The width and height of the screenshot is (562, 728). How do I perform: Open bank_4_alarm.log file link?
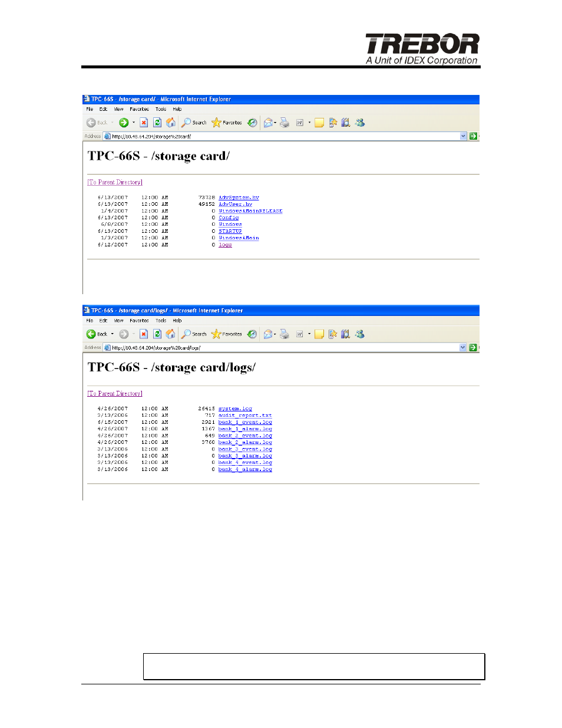(245, 469)
